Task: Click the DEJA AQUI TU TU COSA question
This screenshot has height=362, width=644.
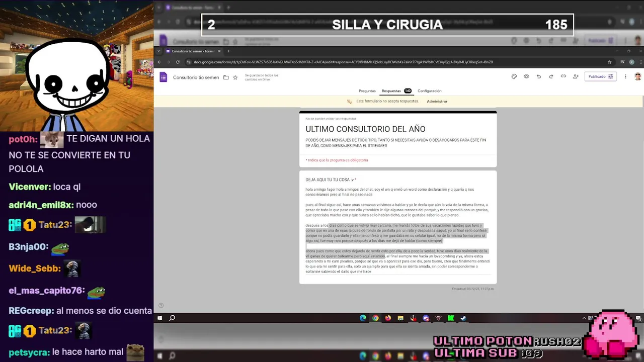Action: coord(331,179)
